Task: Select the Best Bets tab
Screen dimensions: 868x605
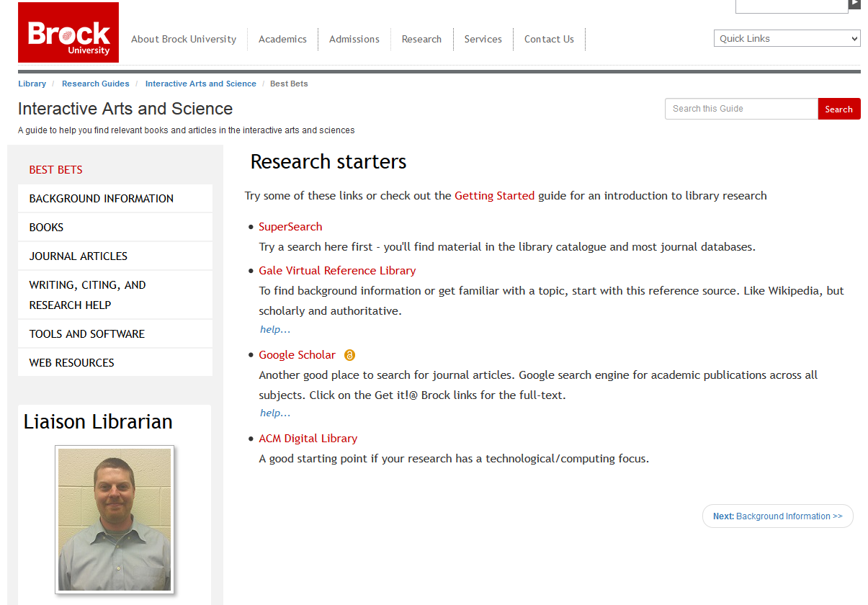Action: tap(115, 170)
